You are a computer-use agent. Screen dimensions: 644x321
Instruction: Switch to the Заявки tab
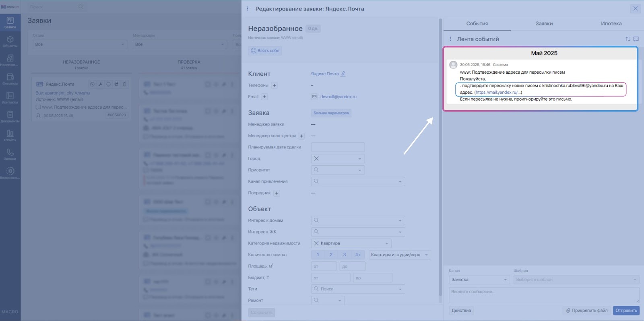544,24
